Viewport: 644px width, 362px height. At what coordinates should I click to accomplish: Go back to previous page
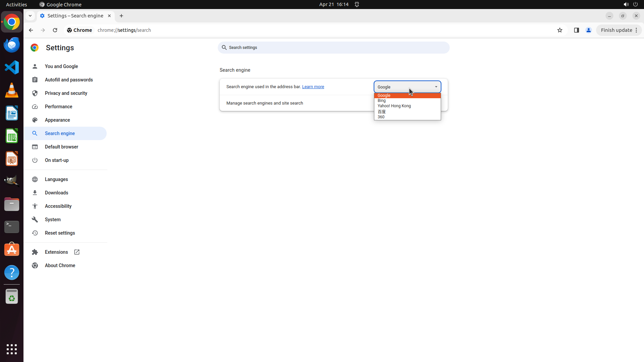point(31,30)
